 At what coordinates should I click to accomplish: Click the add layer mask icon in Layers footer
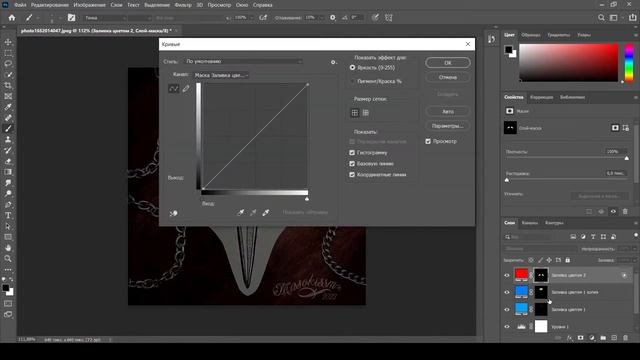point(580,338)
